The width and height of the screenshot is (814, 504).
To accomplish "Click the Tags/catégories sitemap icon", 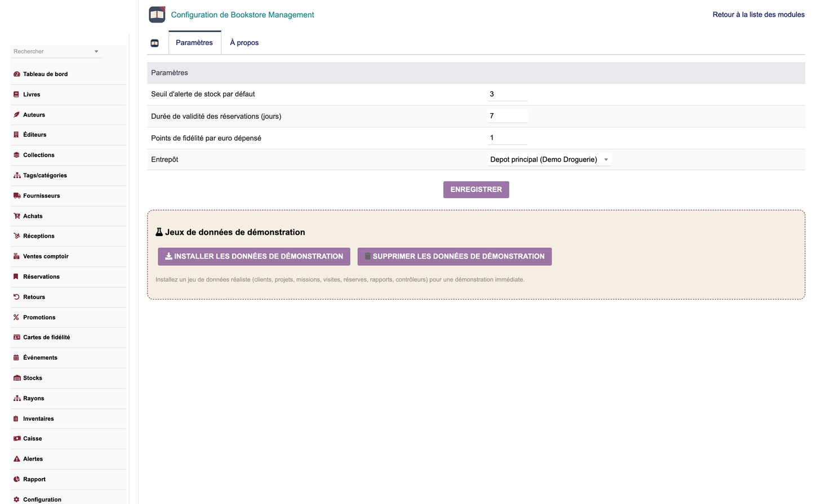I will pyautogui.click(x=17, y=176).
